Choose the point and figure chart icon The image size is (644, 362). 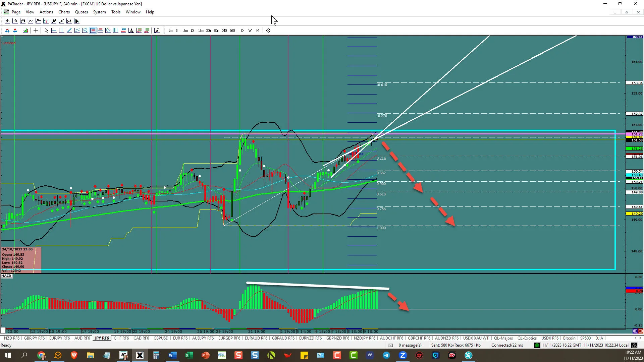(46, 21)
